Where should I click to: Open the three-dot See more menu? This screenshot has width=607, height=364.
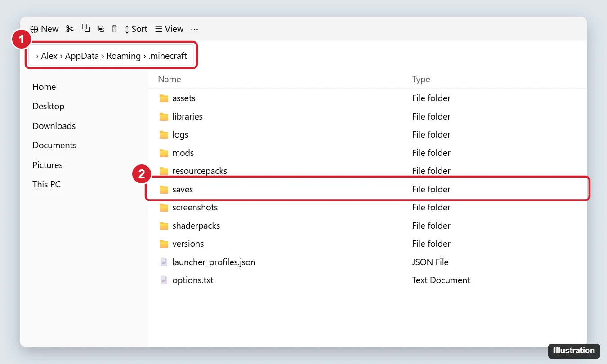tap(194, 29)
